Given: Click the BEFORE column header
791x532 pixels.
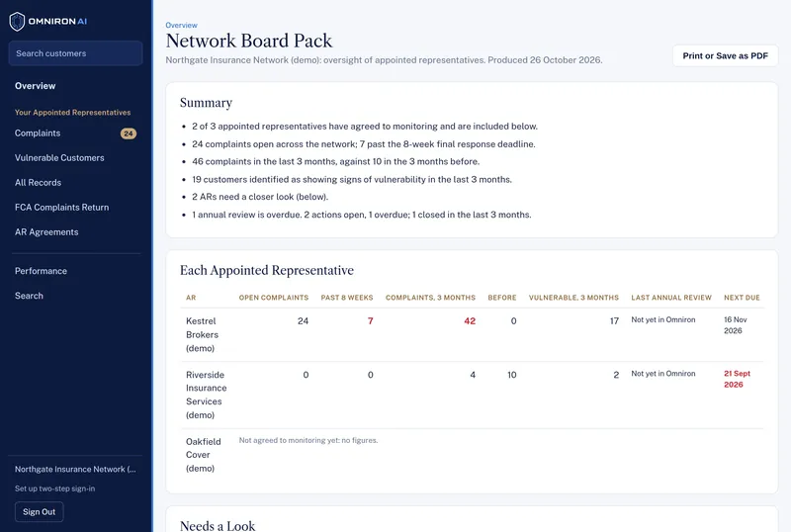Looking at the screenshot, I should [x=502, y=298].
